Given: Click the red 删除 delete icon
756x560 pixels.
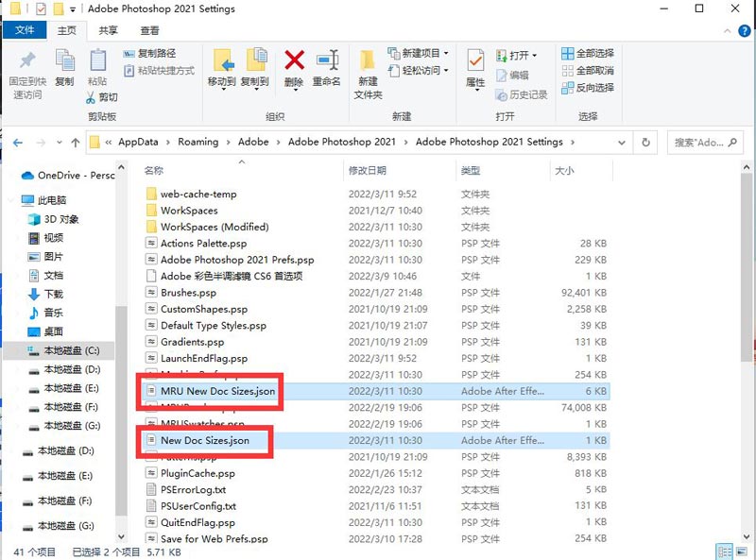Looking at the screenshot, I should tap(294, 60).
